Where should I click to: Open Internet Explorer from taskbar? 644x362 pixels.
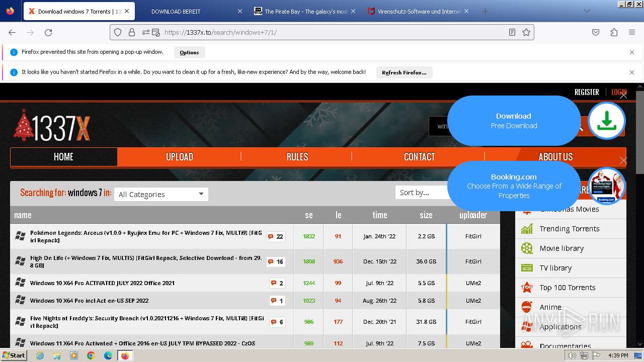(x=40, y=355)
